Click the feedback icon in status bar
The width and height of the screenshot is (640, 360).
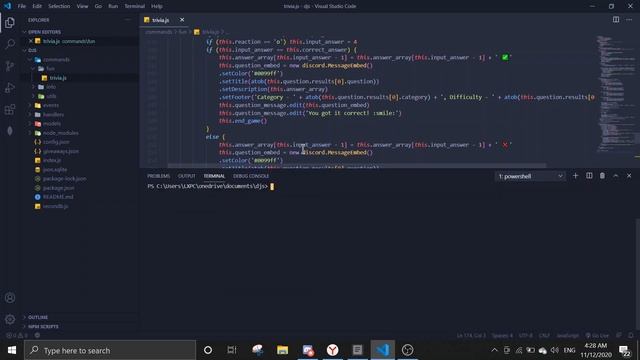619,335
